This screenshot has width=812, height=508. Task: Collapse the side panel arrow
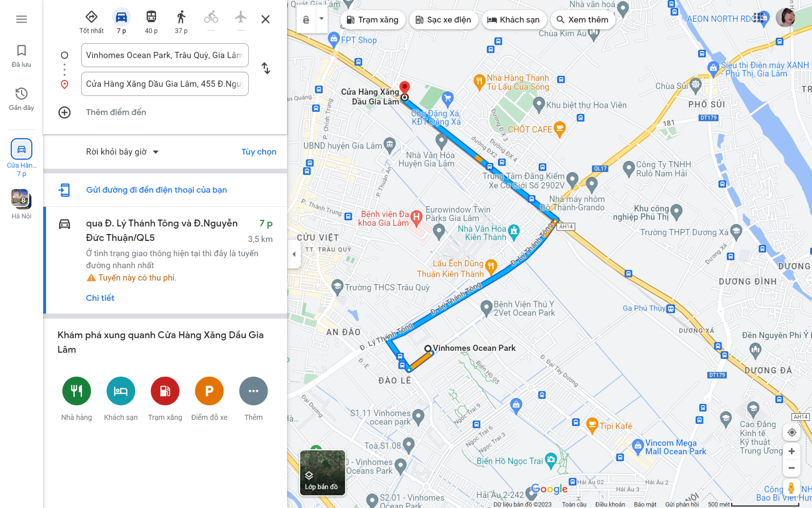tap(294, 254)
